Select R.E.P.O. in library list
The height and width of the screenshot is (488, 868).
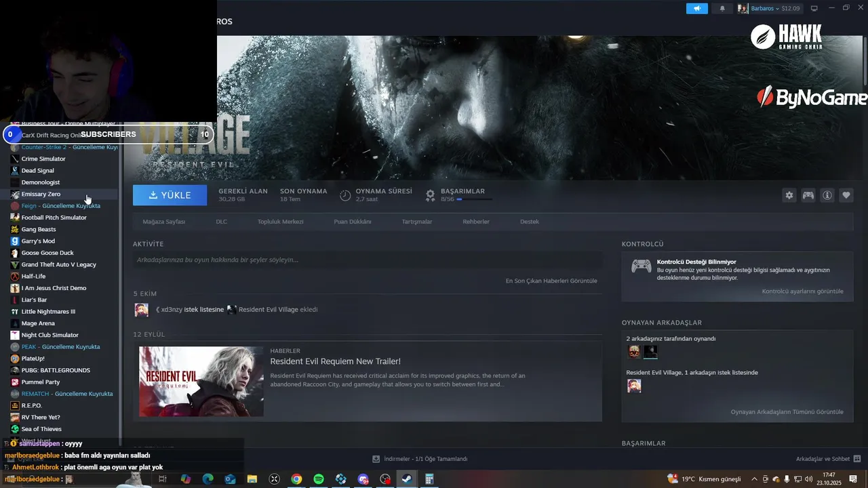click(x=31, y=405)
